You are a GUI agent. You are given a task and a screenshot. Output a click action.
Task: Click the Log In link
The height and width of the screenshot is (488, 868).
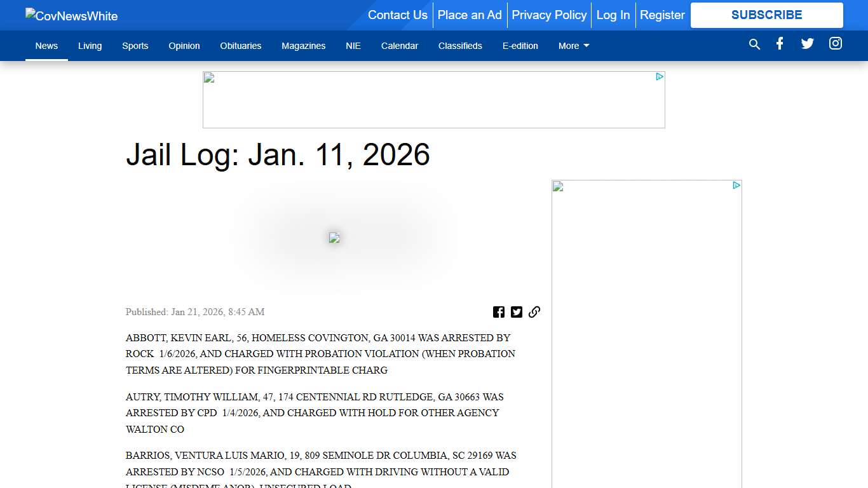click(x=613, y=15)
